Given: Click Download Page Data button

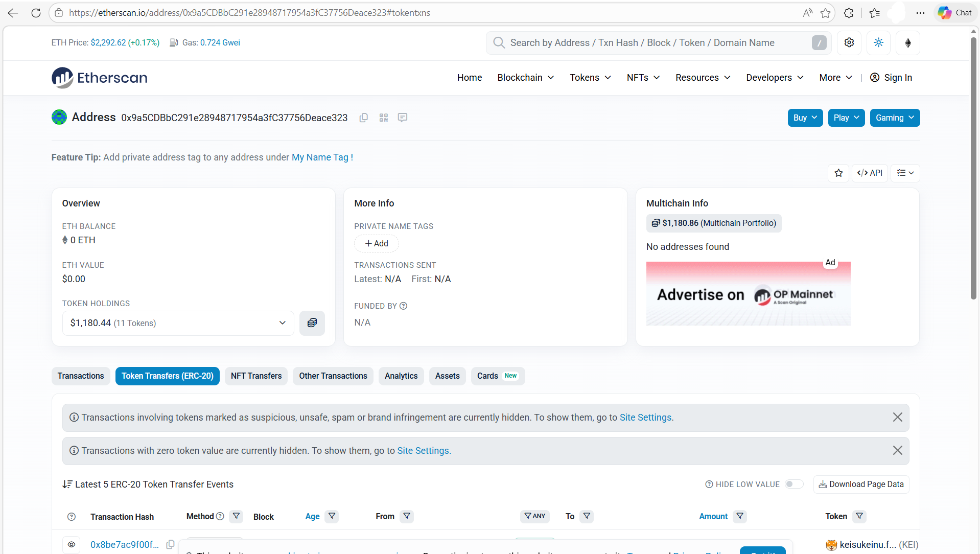Looking at the screenshot, I should pos(861,484).
